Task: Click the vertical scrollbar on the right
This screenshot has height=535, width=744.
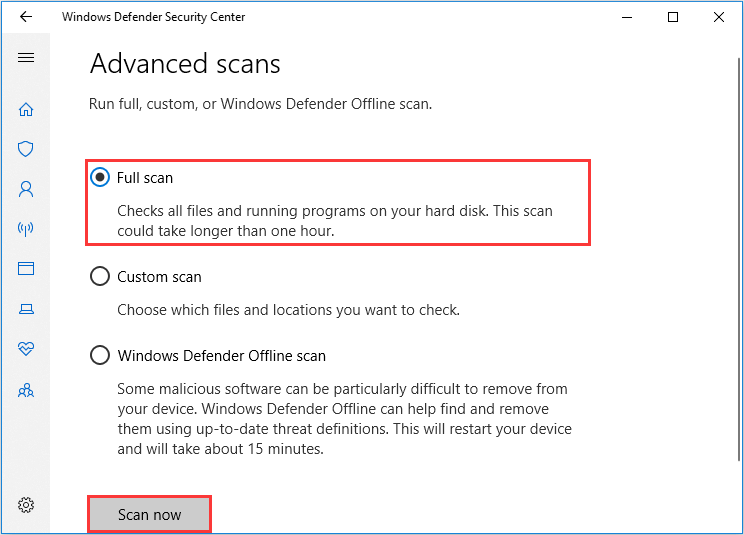Action: tap(739, 258)
